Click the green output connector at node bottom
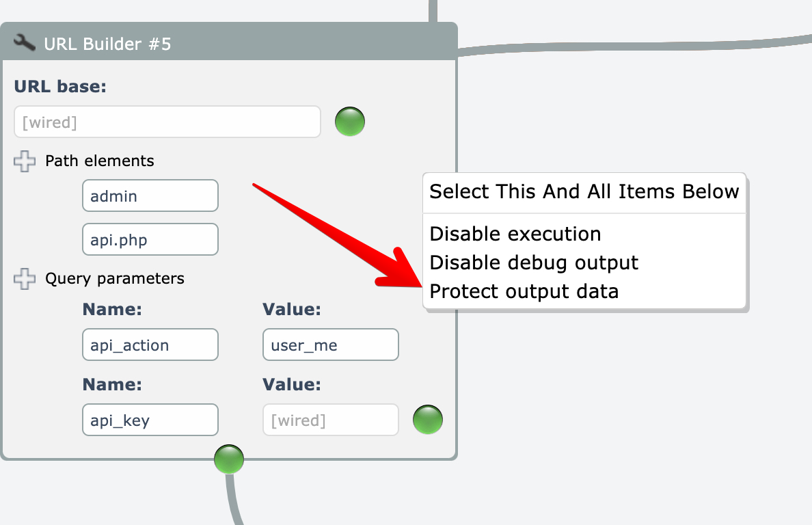This screenshot has height=525, width=812. 229,459
